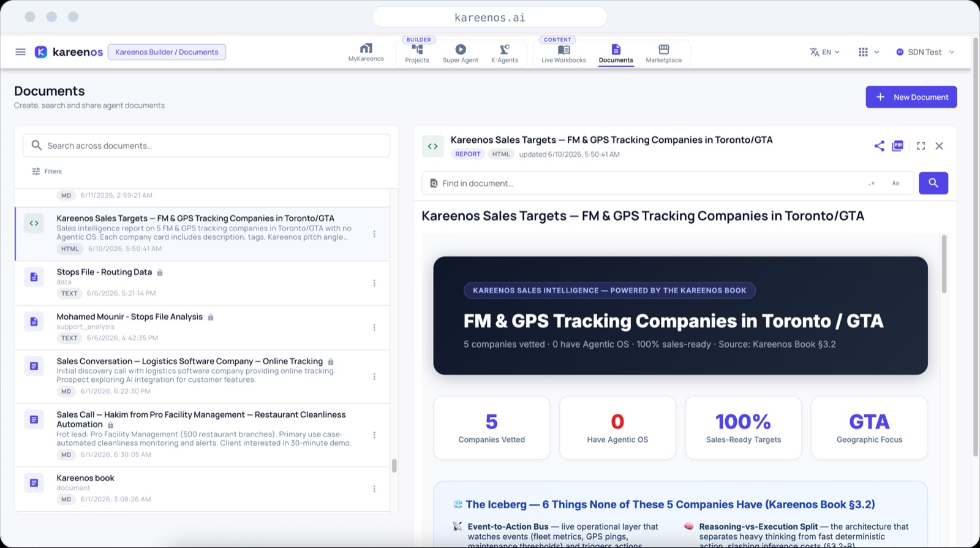This screenshot has height=548, width=980.
Task: Click the code icon in preview header
Action: point(432,147)
